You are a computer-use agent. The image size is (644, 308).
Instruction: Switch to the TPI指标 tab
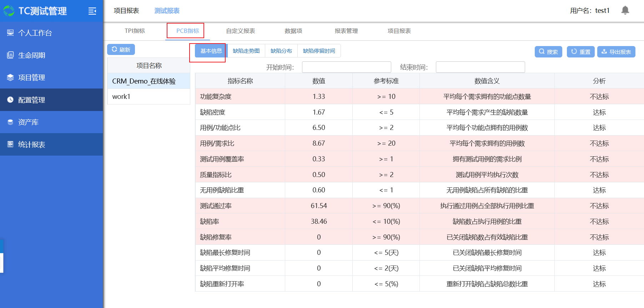(x=135, y=31)
